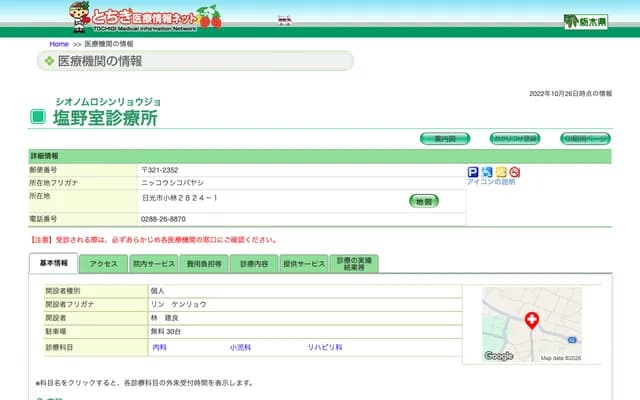Viewport: 640px width, 400px height.
Task: Click the blue parking (P) icon
Action: click(x=473, y=172)
